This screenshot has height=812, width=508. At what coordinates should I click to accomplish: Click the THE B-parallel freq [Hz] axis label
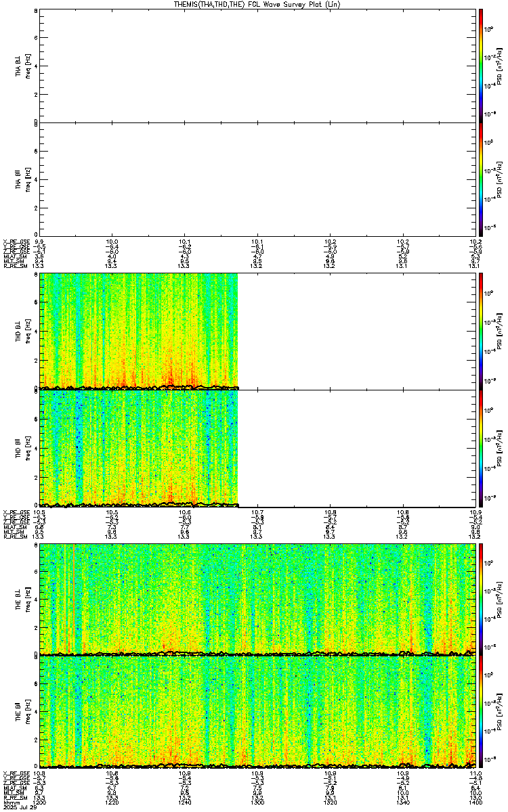27,712
